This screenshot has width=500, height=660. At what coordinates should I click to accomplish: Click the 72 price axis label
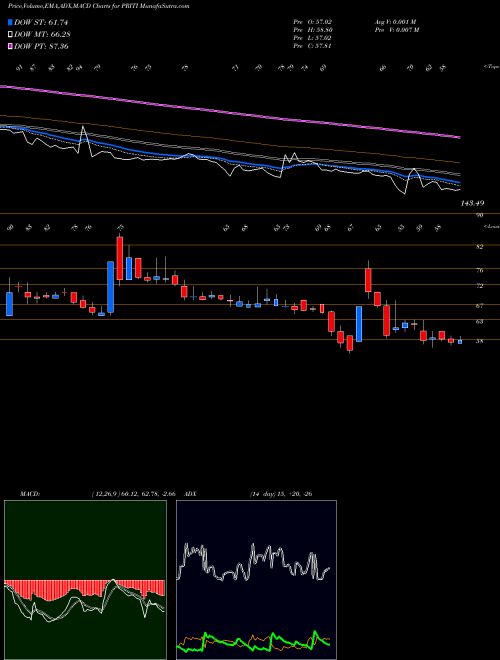pos(479,286)
